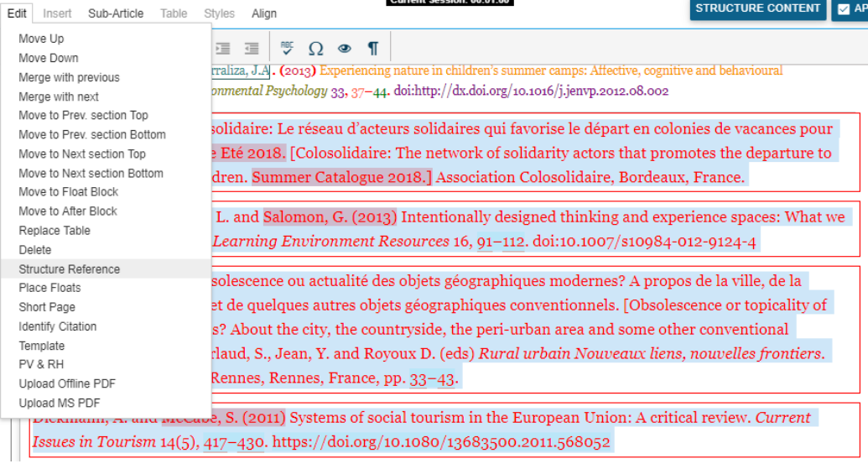Screen dimensions: 868x469
Task: Click the increase indent icon
Action: (223, 49)
